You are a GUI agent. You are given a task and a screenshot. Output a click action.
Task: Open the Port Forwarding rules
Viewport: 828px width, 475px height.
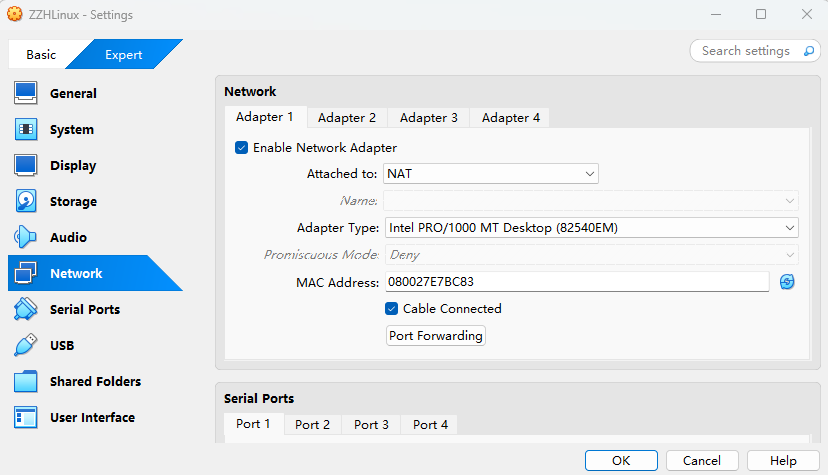tap(436, 336)
